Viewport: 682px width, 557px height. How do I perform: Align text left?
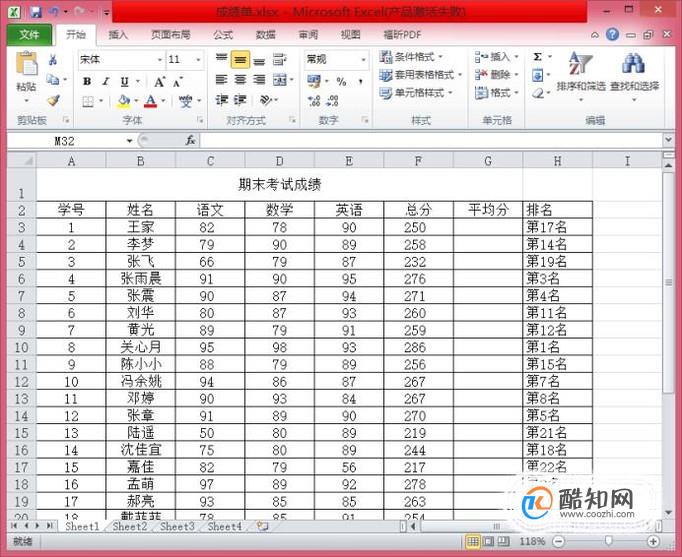point(221,80)
